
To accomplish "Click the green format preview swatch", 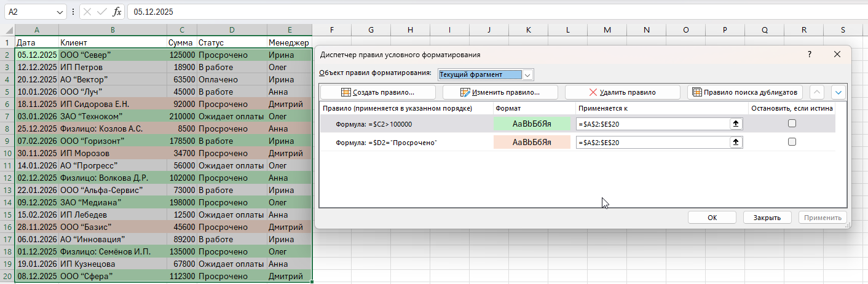I will 532,124.
